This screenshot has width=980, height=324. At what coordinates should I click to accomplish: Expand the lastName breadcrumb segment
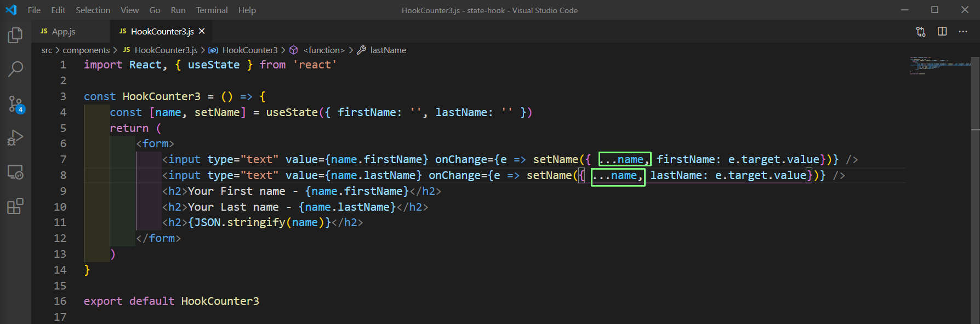[388, 50]
